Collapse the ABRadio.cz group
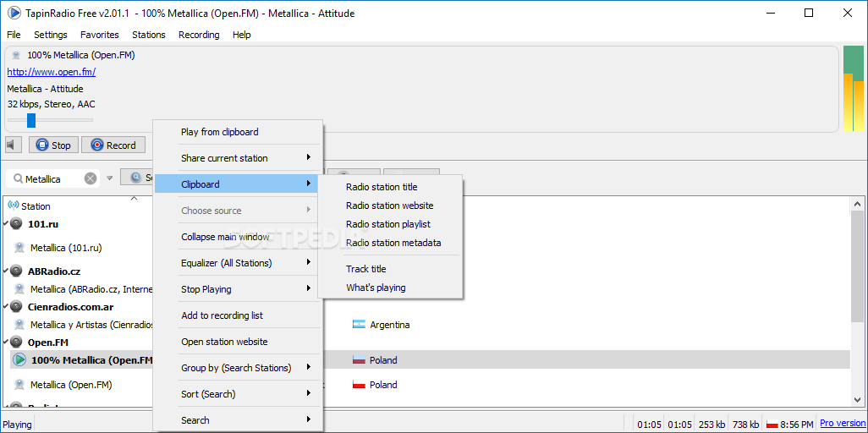Screen dimensions: 868x433 [6, 271]
